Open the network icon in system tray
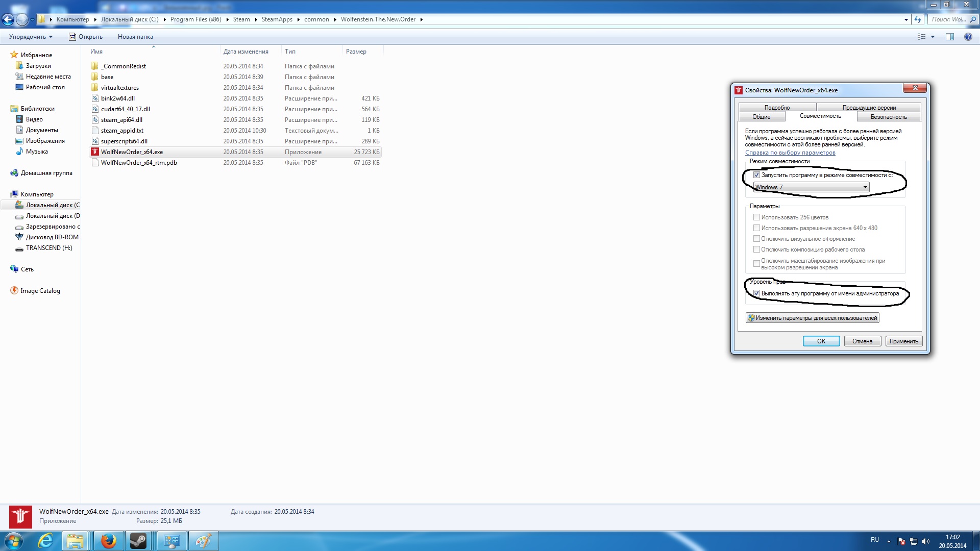The image size is (980, 551). pyautogui.click(x=914, y=541)
